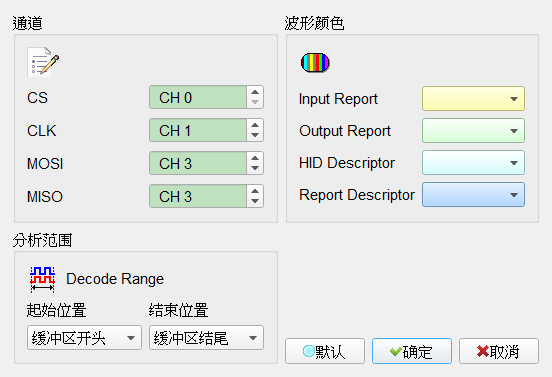Click the MISO label
Screen dimensions: 552x377
click(x=45, y=197)
